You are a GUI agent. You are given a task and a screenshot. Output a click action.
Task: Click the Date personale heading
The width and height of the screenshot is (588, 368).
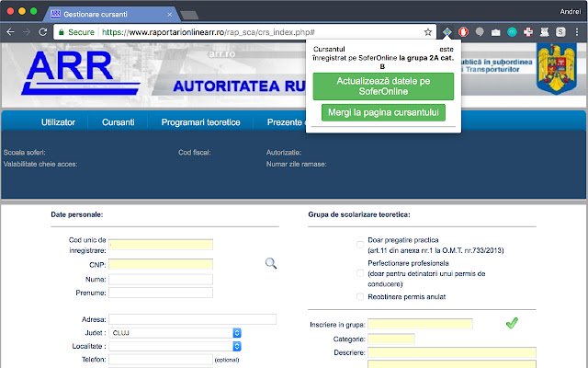(x=77, y=214)
